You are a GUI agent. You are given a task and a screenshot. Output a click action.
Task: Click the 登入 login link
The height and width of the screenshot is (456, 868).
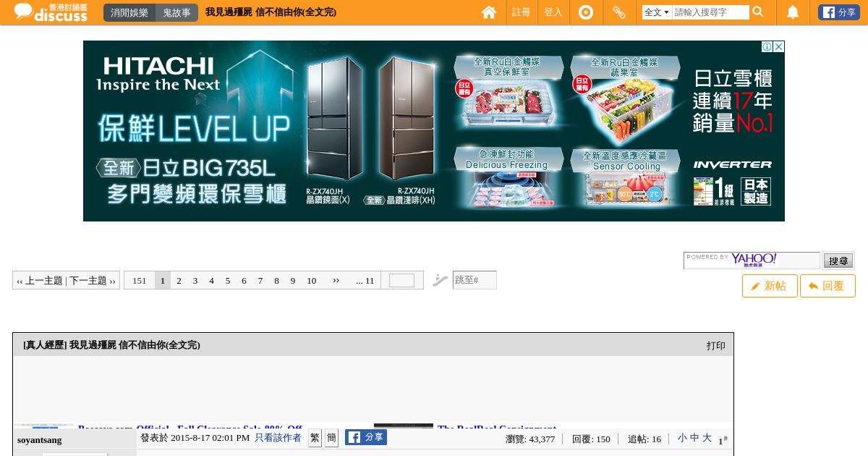(x=553, y=12)
